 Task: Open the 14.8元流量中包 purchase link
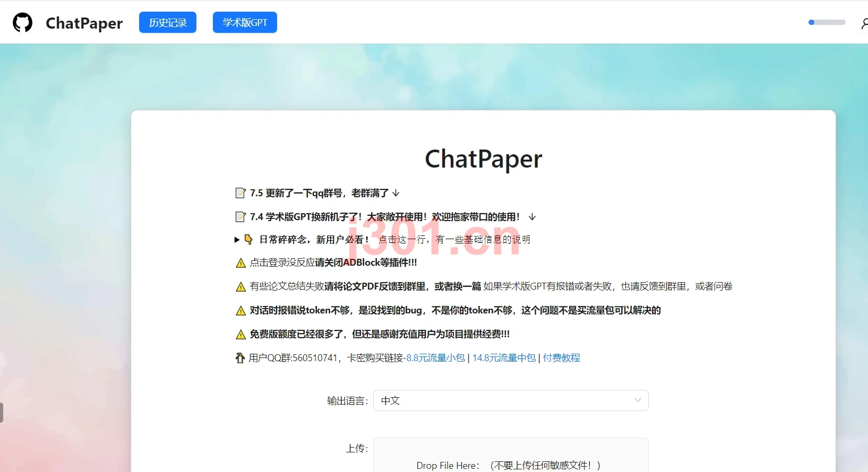click(504, 358)
